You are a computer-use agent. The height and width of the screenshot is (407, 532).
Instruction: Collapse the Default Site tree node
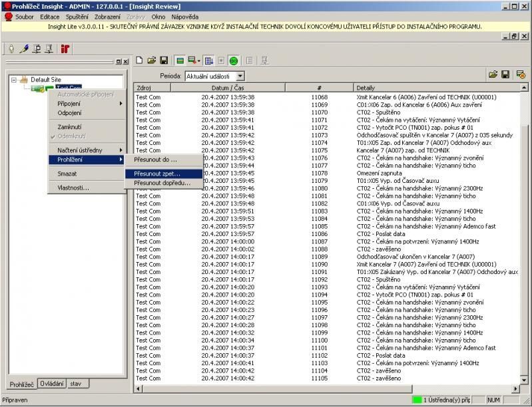tap(14, 80)
